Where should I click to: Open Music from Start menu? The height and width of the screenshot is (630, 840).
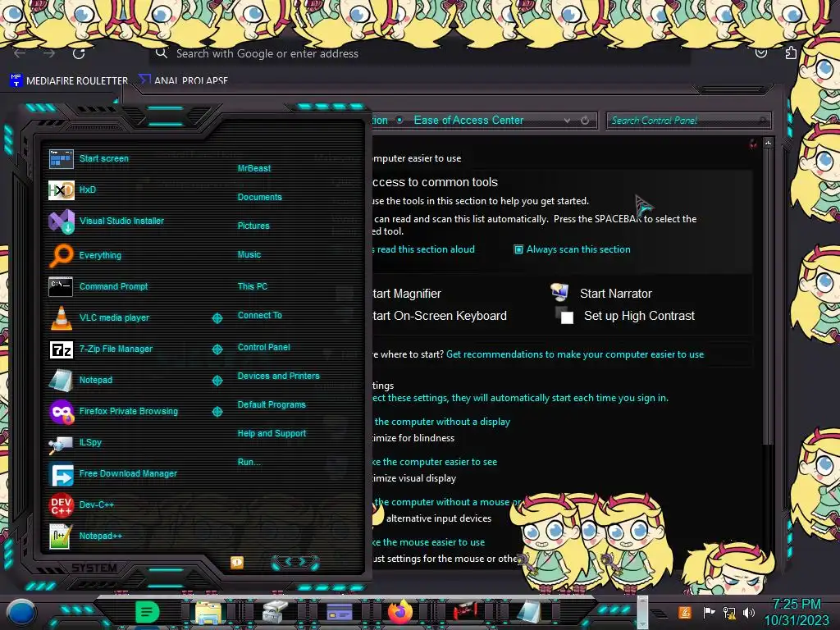pyautogui.click(x=249, y=254)
